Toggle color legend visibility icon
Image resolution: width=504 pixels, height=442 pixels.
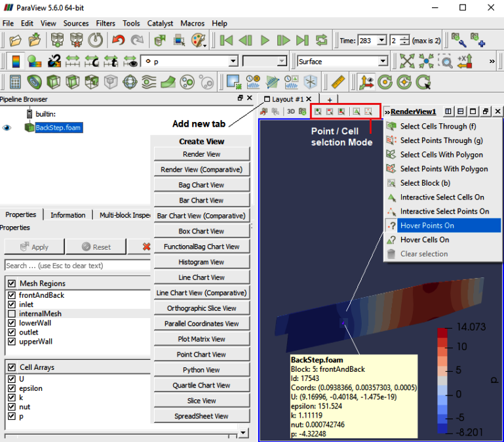pos(16,61)
